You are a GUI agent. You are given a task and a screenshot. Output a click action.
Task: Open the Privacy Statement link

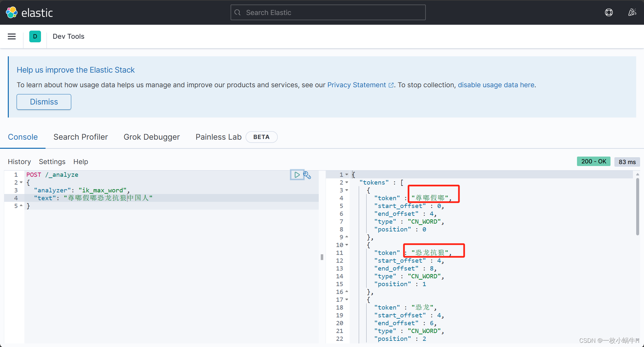coord(357,85)
